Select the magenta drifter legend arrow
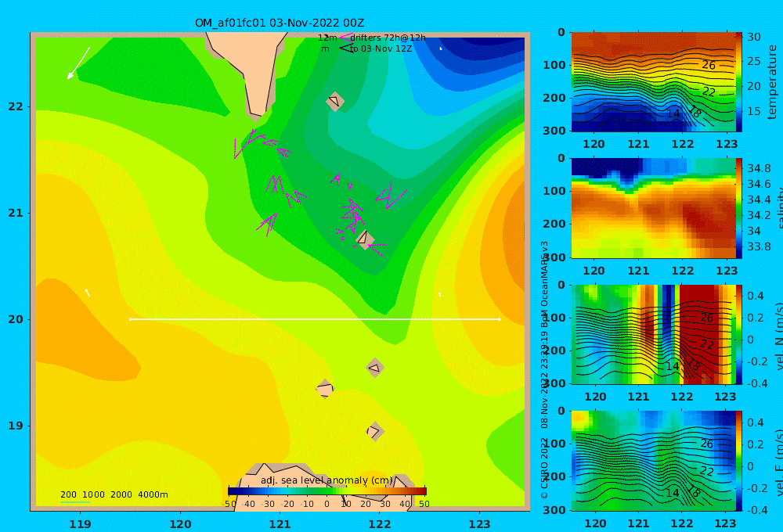The width and height of the screenshot is (783, 532). point(345,37)
